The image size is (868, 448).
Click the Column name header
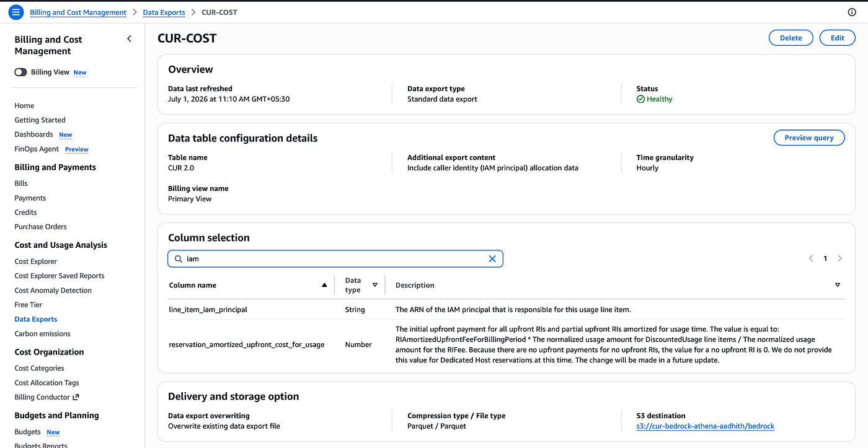(x=193, y=285)
